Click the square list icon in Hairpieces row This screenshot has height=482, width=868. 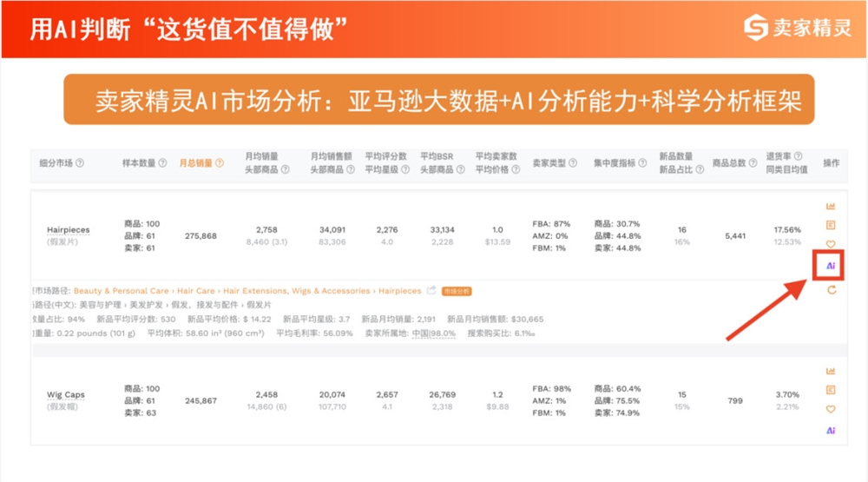tap(831, 225)
